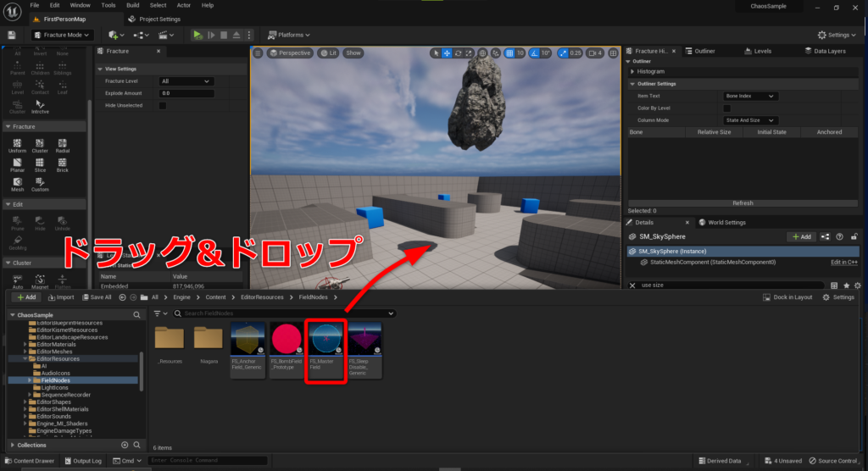Click the Edit in C++ link
This screenshot has width=868, height=471.
pos(843,263)
